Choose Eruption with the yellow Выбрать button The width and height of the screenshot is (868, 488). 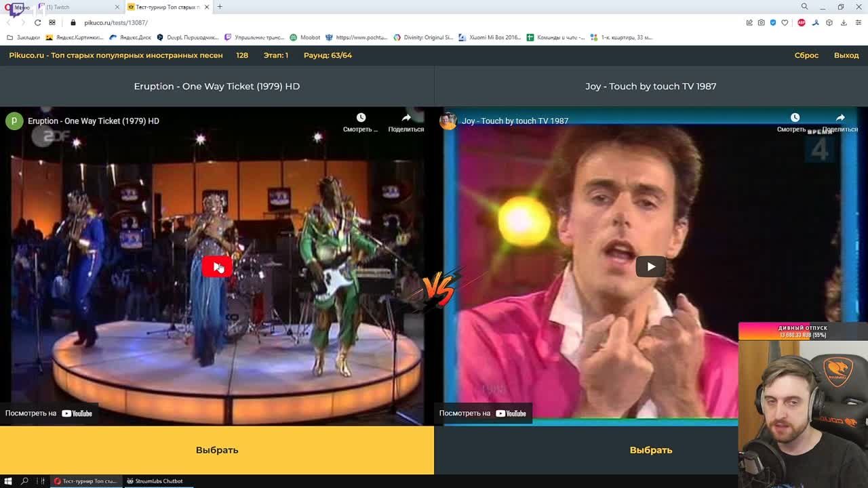(x=217, y=450)
